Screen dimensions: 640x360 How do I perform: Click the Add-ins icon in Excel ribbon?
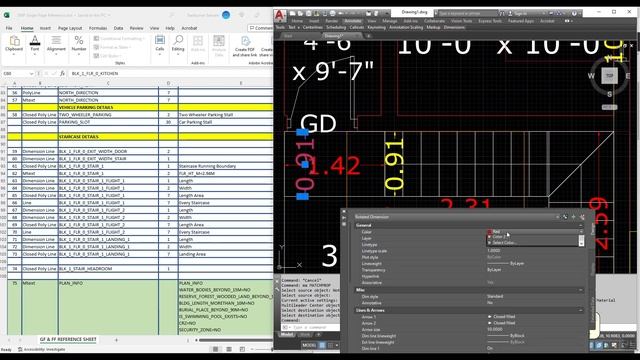point(198,40)
